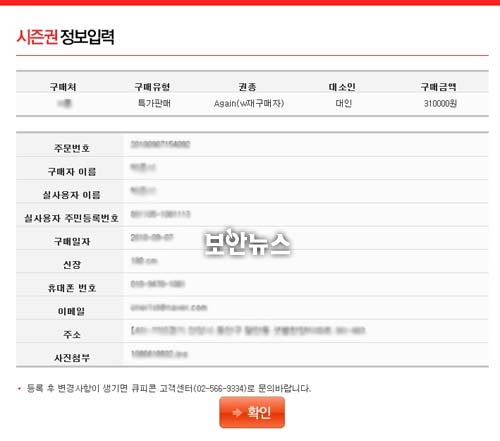500x441 pixels.
Task: Click the 구매유형 column header
Action: pyautogui.click(x=152, y=87)
